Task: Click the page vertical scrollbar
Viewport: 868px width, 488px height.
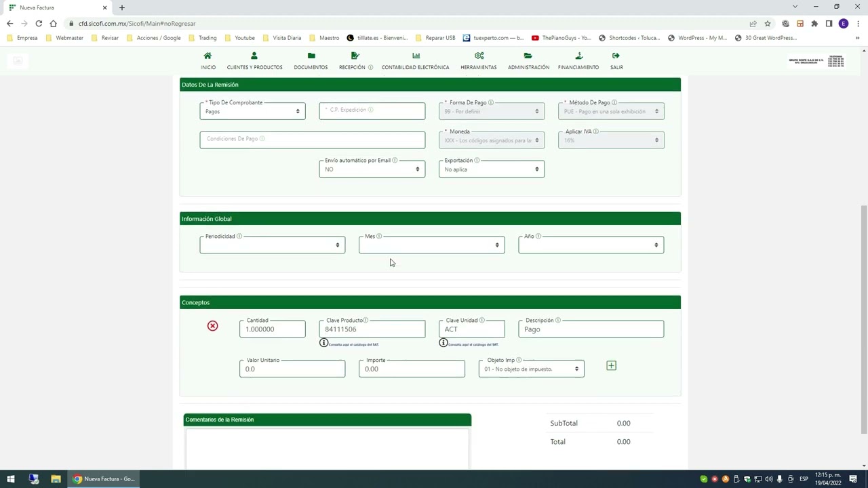Action: (x=863, y=319)
